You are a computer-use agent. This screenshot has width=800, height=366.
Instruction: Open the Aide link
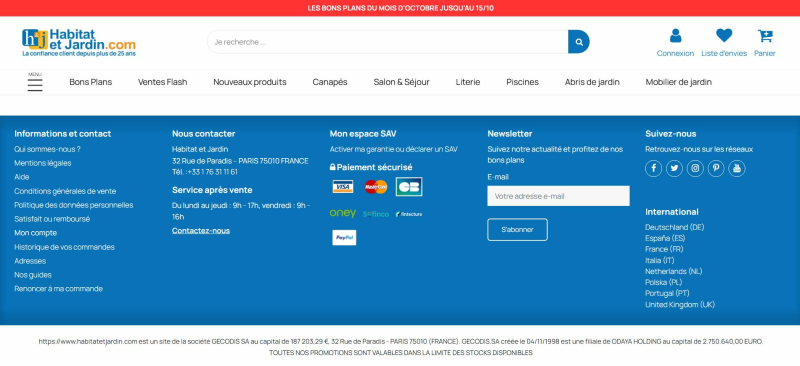point(22,177)
